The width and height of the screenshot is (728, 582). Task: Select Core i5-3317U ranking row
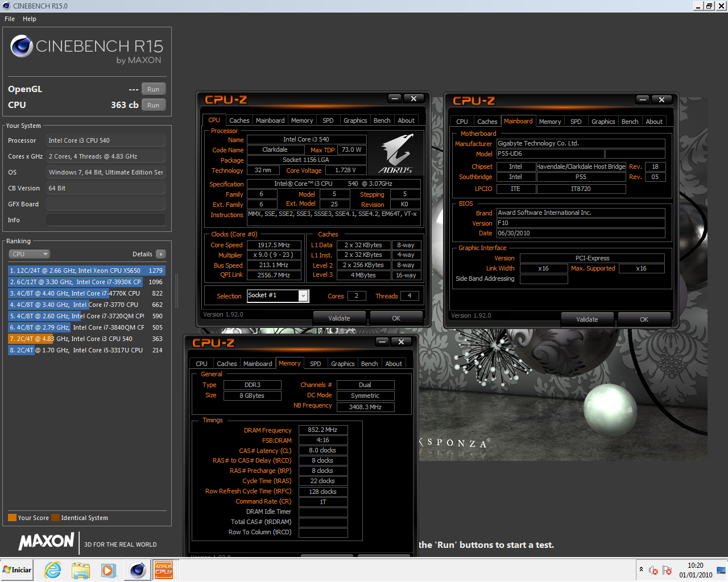86,350
